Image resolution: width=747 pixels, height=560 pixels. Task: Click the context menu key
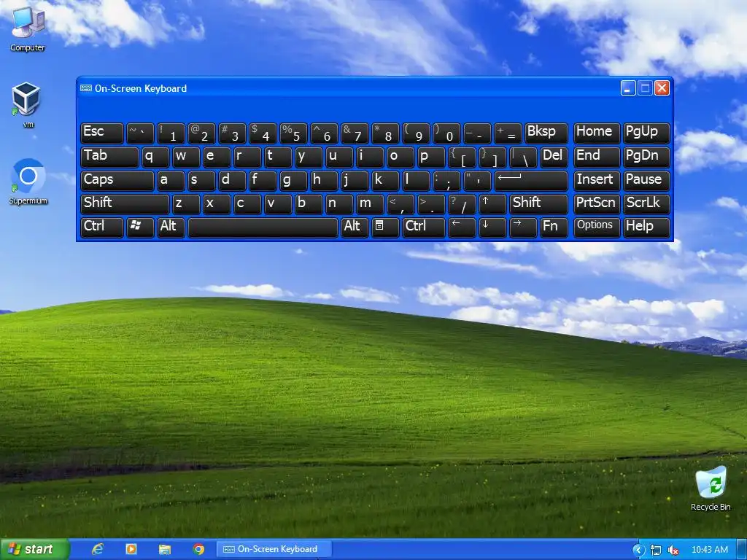coord(385,227)
